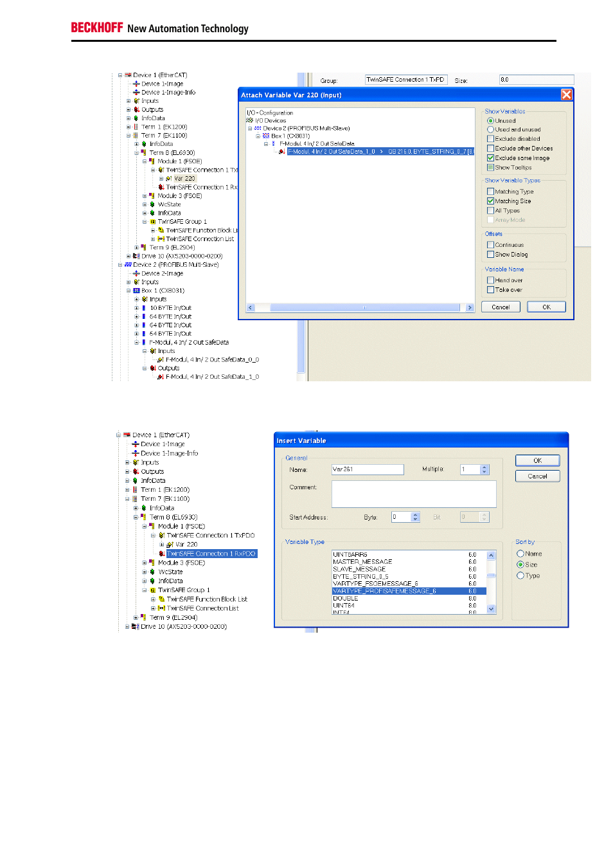Select the highlighted TwinSAFE Connection 1 RxPDO tree item
Screen dimensions: 613x868
[x=211, y=554]
